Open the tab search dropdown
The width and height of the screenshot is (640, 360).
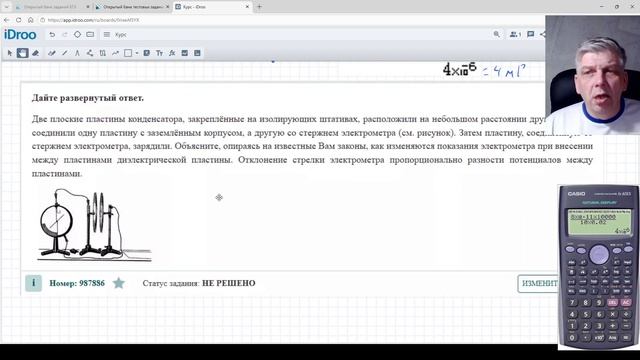point(7,7)
